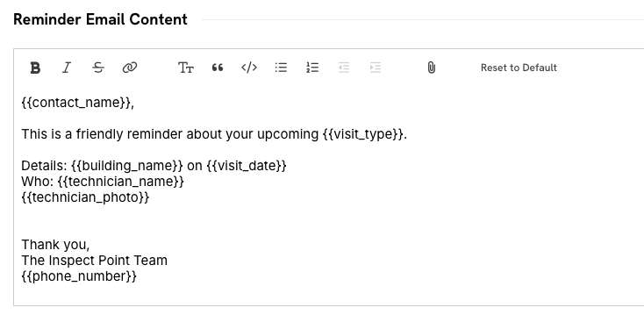Insert a hyperlink with the link icon
The image size is (644, 322).
click(130, 68)
